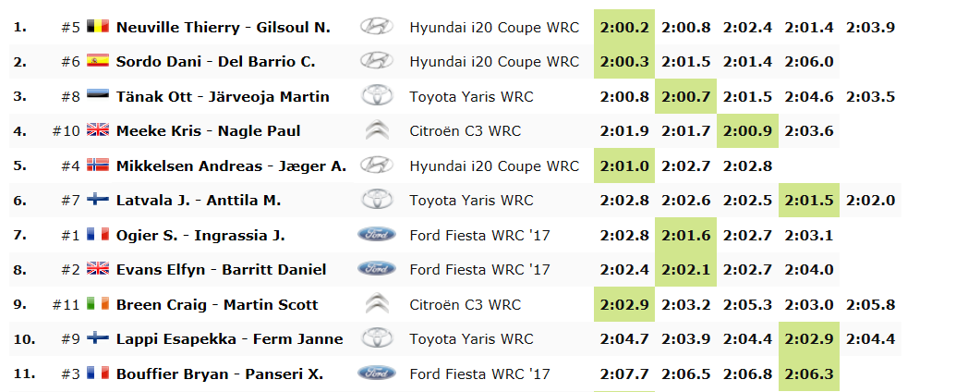Viewport: 980px width, 392px height.
Task: Click Latvala's highlighted 2:01.5 time
Action: (809, 201)
